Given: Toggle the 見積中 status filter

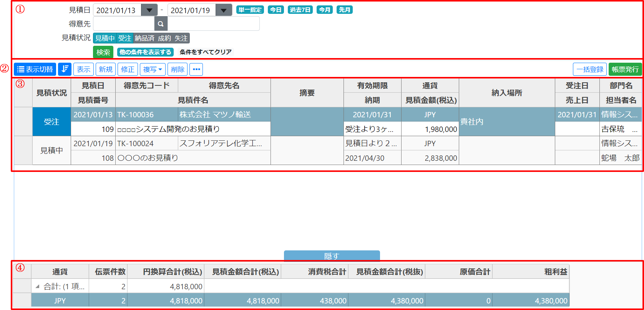Looking at the screenshot, I should pos(105,38).
